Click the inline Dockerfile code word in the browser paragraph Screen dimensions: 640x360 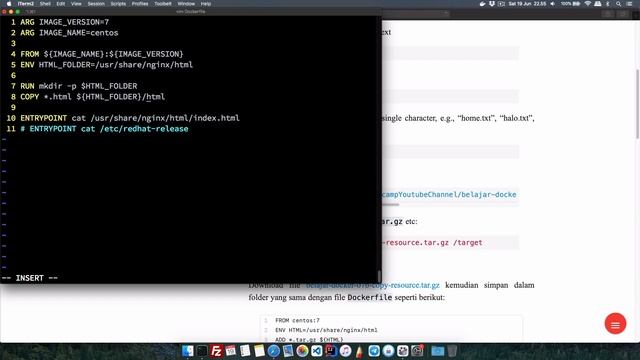coord(369,298)
